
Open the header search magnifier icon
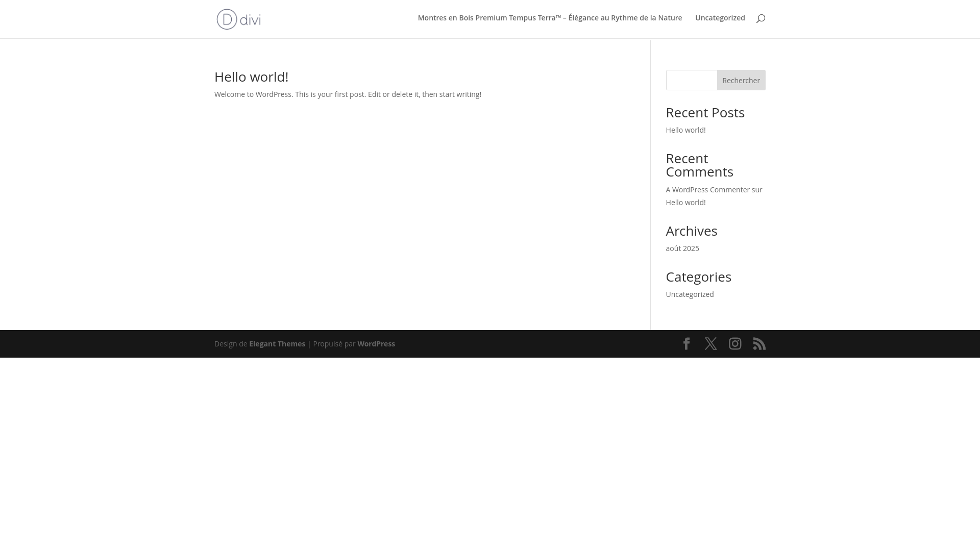coord(761,18)
